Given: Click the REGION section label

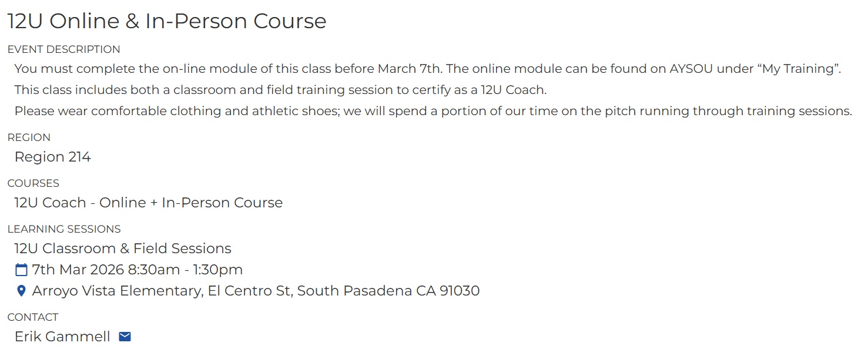Looking at the screenshot, I should pyautogui.click(x=29, y=137).
